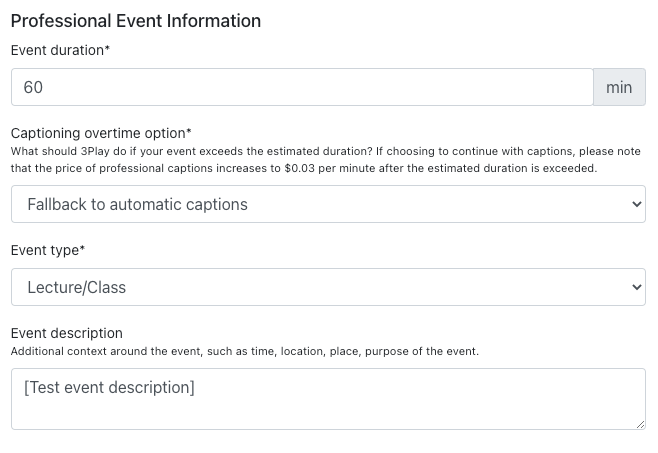Focus the Event description text area
This screenshot has height=453, width=658.
point(328,399)
